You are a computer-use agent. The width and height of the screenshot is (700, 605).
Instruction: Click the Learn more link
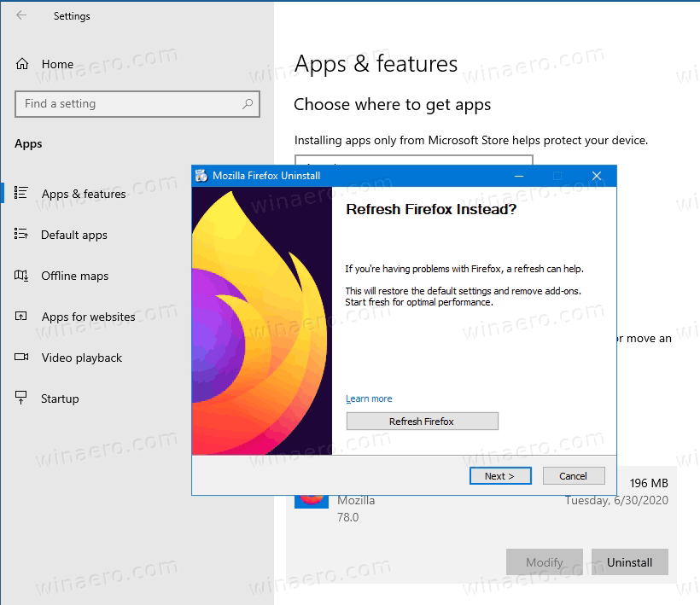(369, 398)
